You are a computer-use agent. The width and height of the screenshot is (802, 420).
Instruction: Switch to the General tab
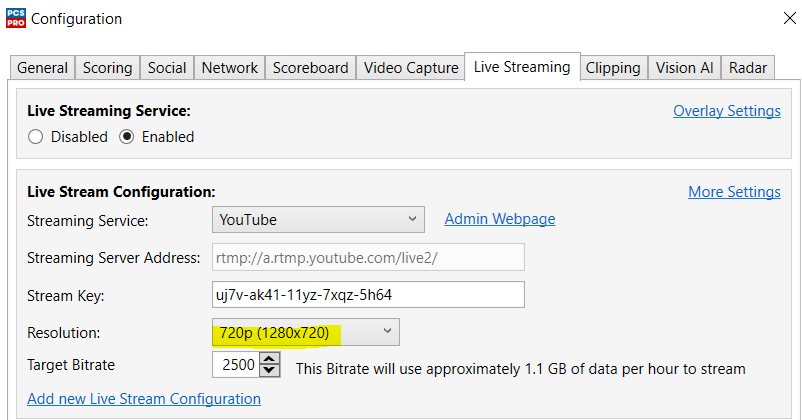click(43, 68)
